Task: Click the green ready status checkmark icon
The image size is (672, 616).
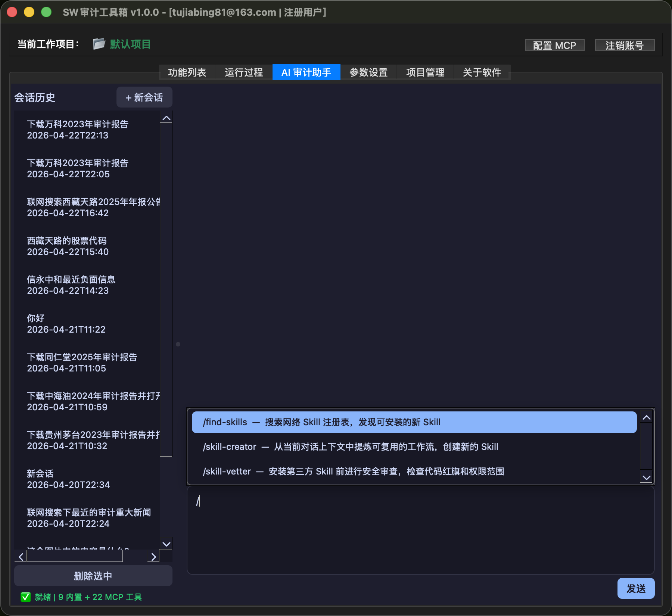Action: pyautogui.click(x=26, y=597)
